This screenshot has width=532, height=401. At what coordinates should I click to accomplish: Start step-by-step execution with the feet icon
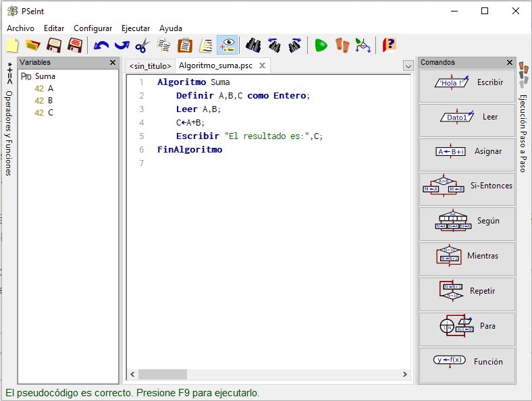[342, 45]
